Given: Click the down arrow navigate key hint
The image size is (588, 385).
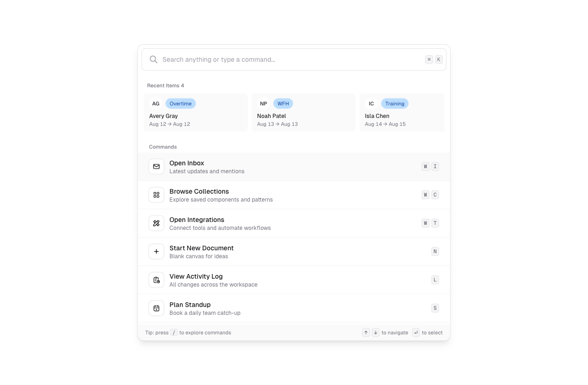Looking at the screenshot, I should 376,333.
